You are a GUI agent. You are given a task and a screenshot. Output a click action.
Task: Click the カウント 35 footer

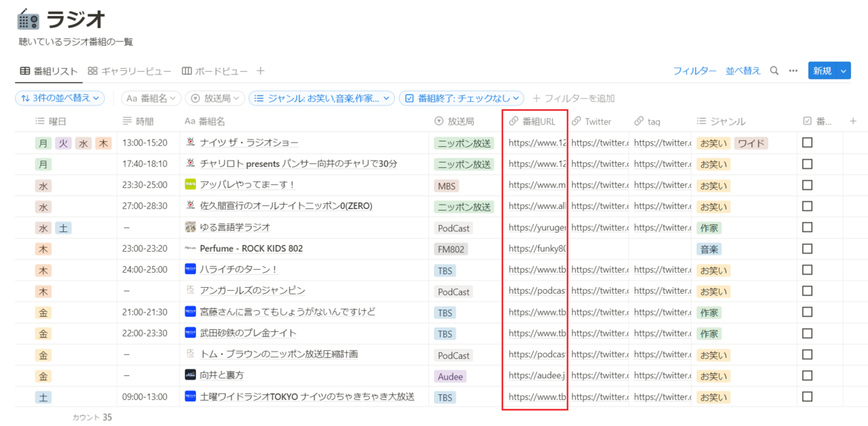pos(92,417)
